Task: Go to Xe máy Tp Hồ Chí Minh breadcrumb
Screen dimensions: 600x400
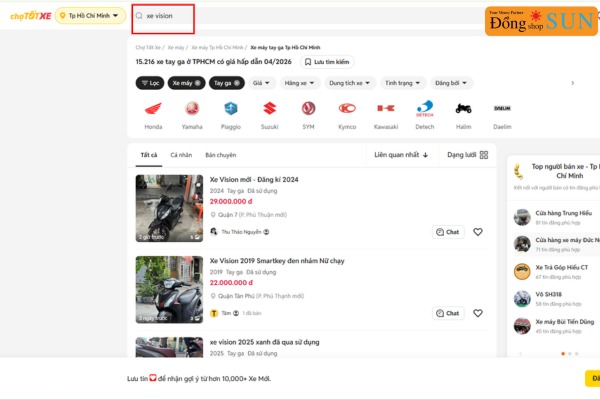Action: pyautogui.click(x=217, y=47)
